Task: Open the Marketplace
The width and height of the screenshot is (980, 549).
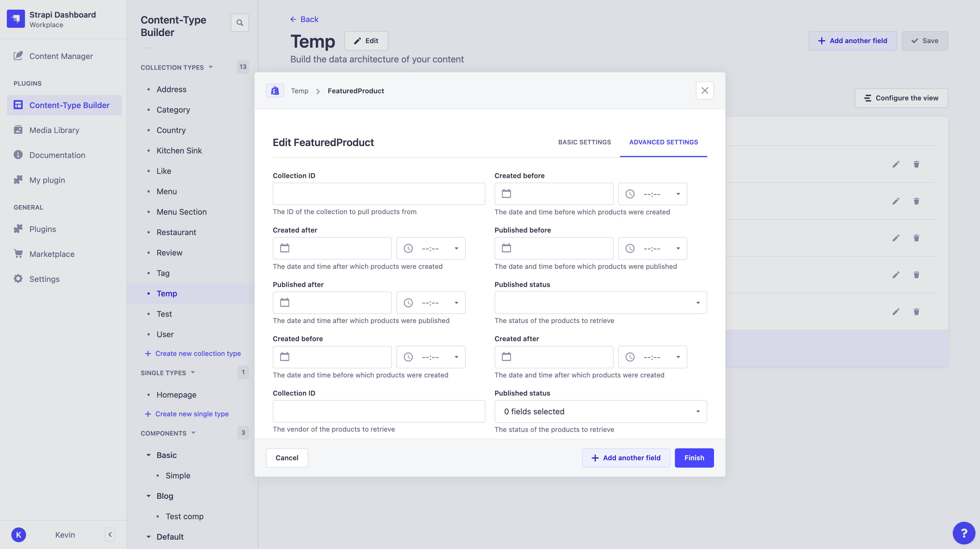Action: pos(52,254)
